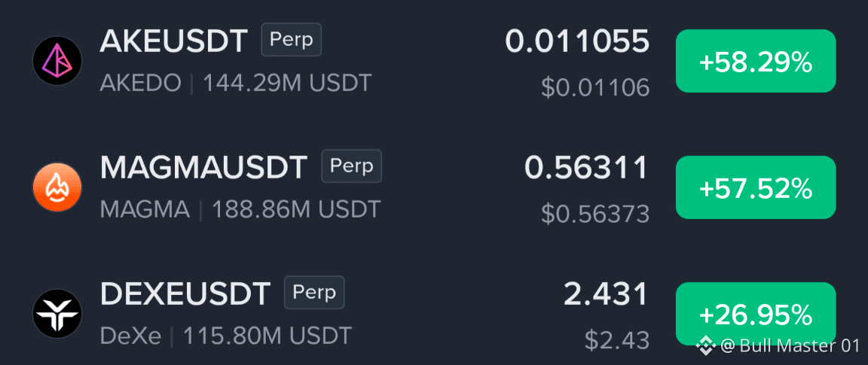Toggle the +57.52% change button
Image resolution: width=868 pixels, height=365 pixels.
pos(756,187)
